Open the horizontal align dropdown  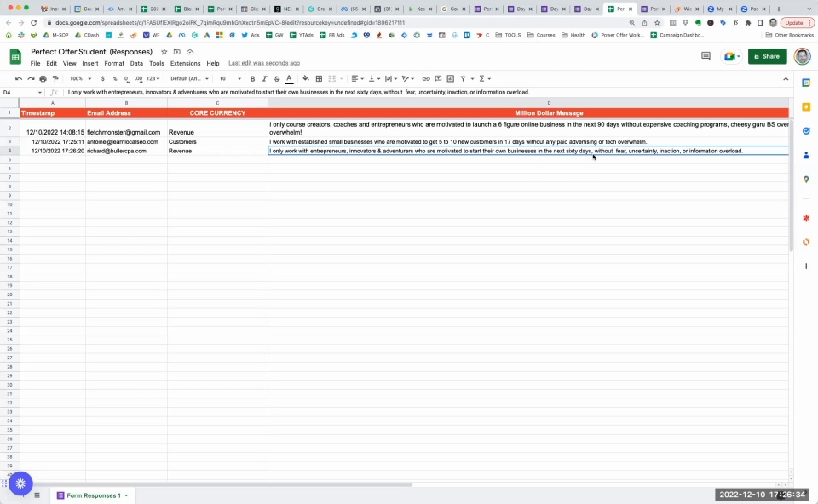tap(357, 78)
